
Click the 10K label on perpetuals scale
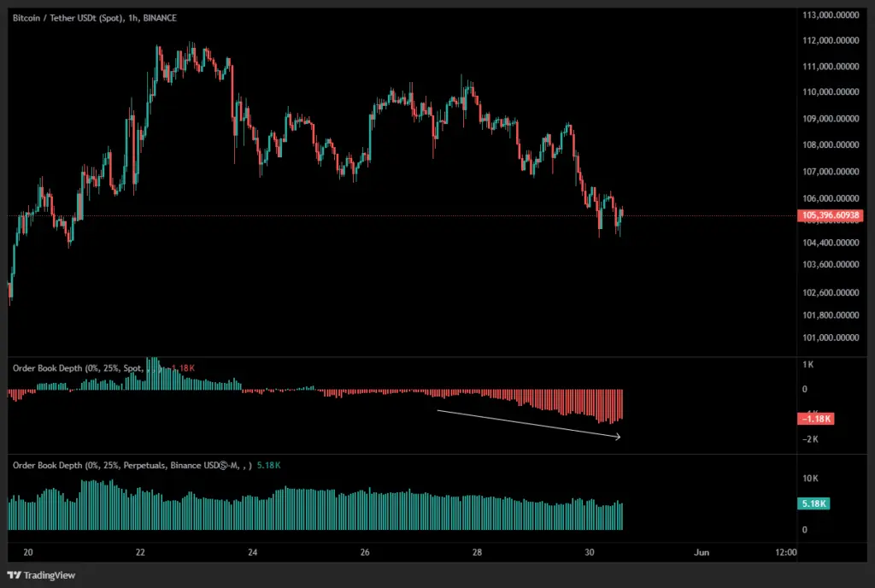pyautogui.click(x=810, y=478)
